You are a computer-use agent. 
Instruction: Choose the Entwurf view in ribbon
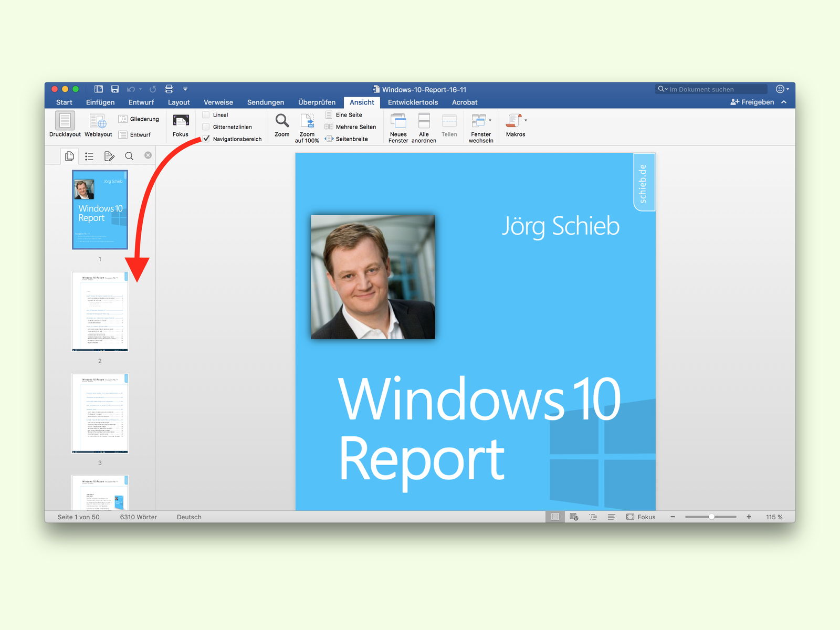(x=135, y=135)
